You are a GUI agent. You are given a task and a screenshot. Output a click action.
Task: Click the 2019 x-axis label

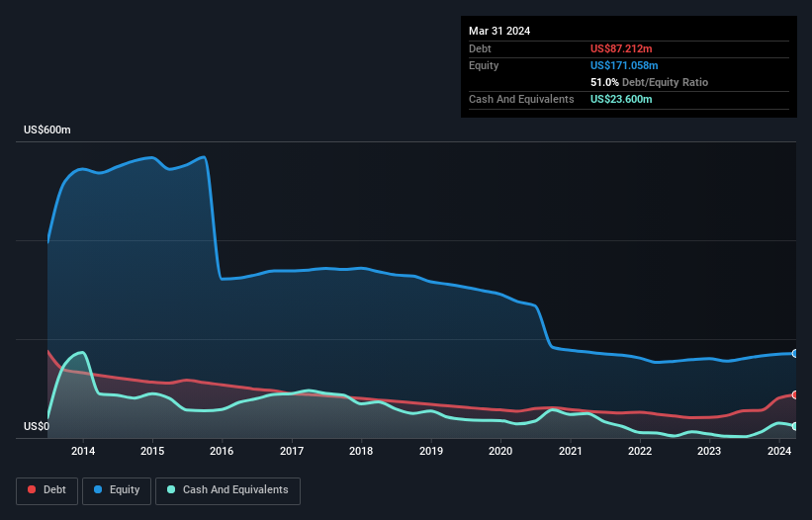point(431,451)
